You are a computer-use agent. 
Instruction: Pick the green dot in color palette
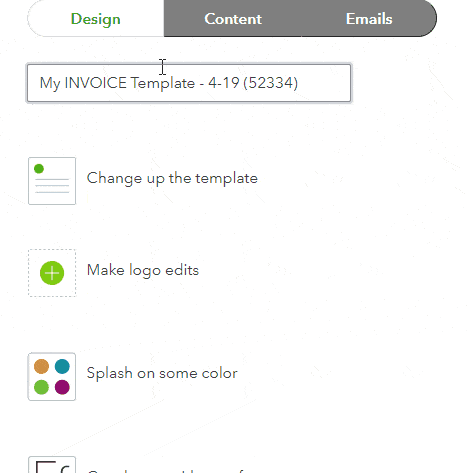click(x=41, y=387)
